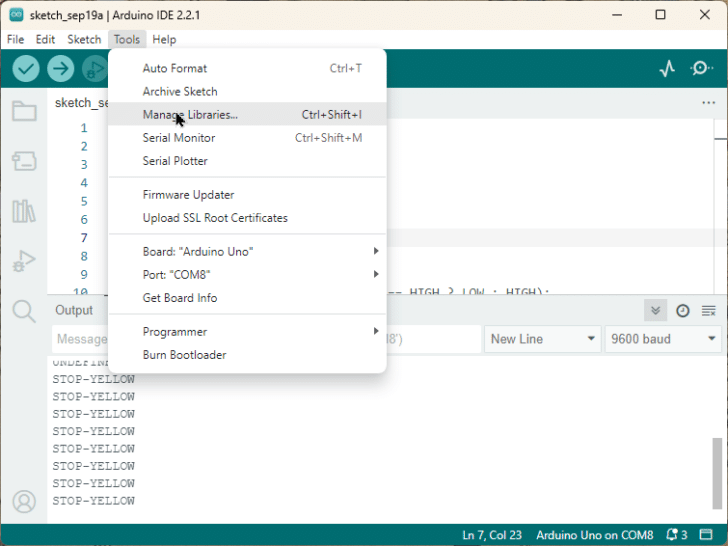This screenshot has height=546, width=728.
Task: Click the Verify checkmark button
Action: pos(26,68)
